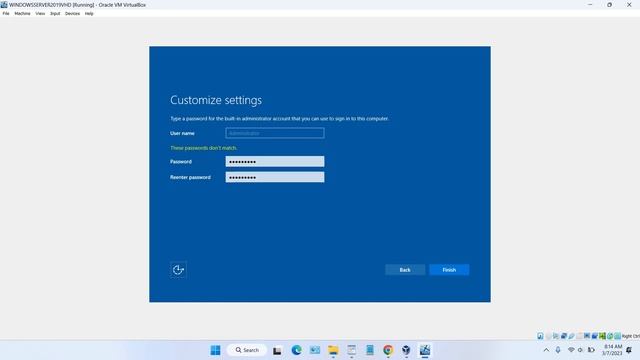Open the View menu
Image resolution: width=640 pixels, height=360 pixels.
[x=40, y=13]
